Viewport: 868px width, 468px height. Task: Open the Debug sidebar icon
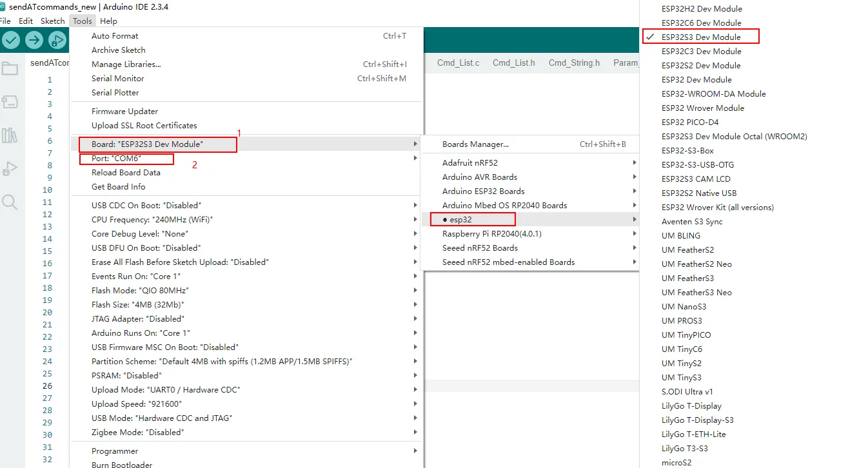click(x=10, y=169)
